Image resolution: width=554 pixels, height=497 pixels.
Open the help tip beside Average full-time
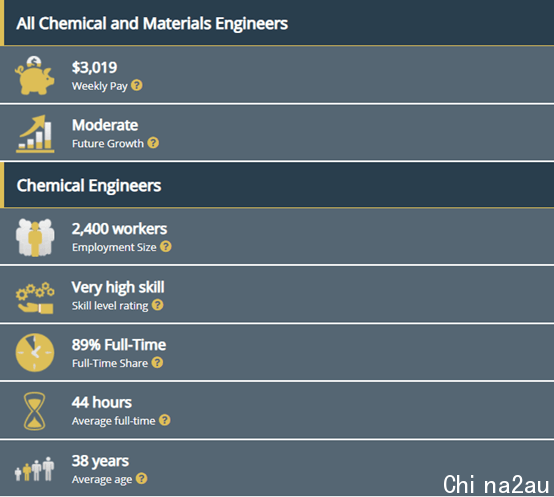point(165,420)
